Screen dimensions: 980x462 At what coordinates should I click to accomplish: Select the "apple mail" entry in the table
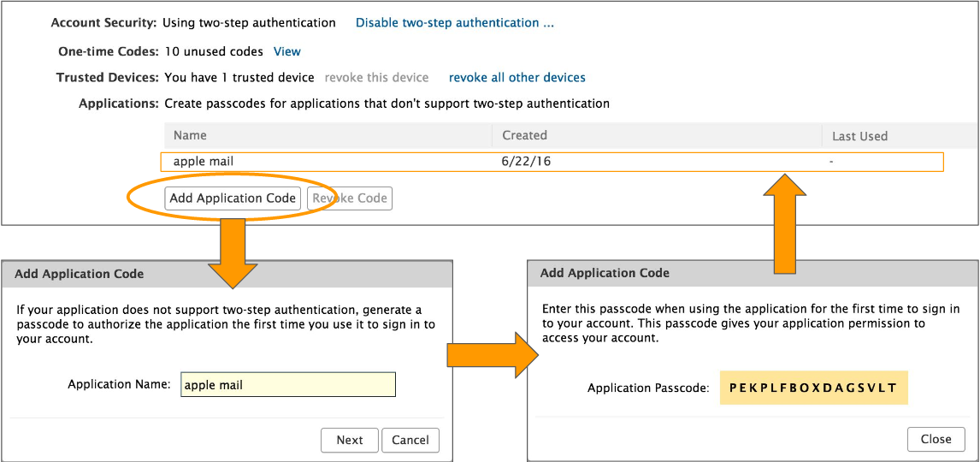pos(204,161)
